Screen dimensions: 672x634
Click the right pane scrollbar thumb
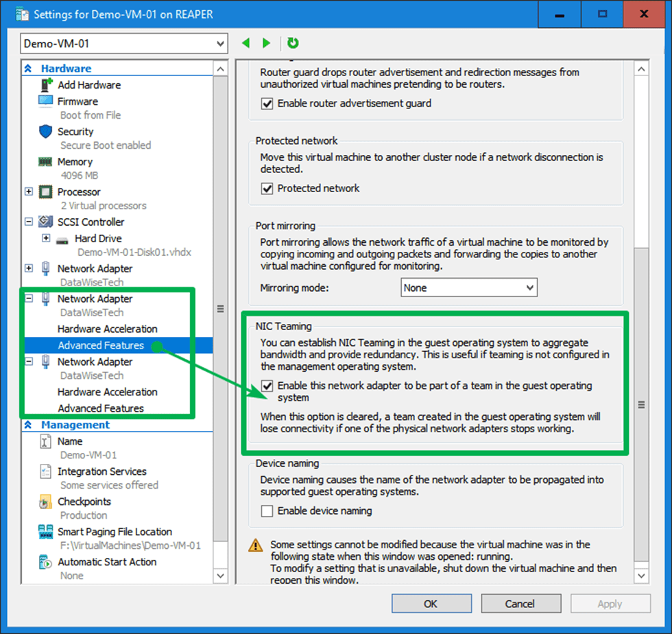[641, 404]
